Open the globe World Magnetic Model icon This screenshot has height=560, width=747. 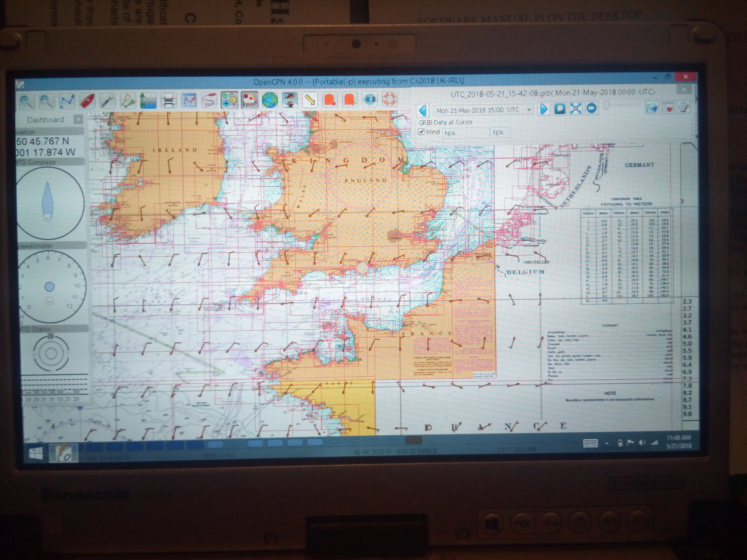[270, 100]
